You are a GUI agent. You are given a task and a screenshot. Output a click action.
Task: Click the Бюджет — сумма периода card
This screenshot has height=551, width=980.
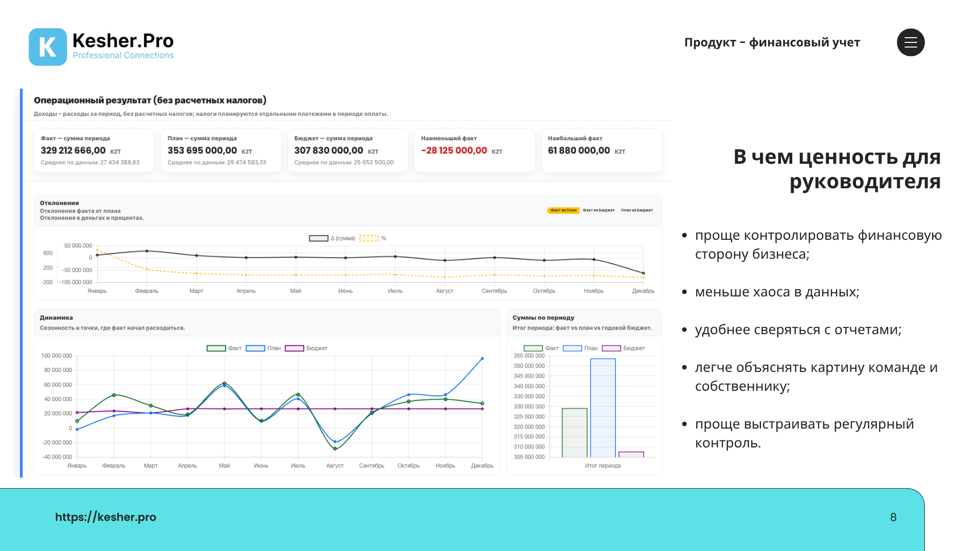tap(348, 151)
